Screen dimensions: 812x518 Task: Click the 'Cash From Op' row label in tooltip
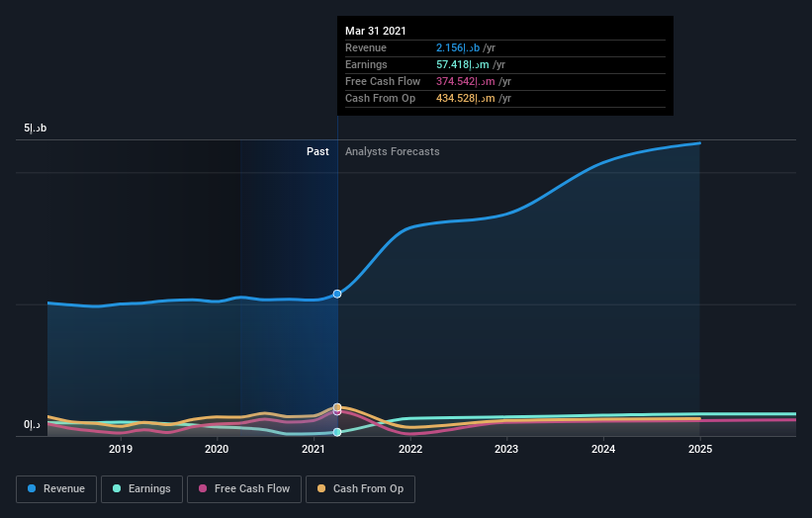click(380, 98)
